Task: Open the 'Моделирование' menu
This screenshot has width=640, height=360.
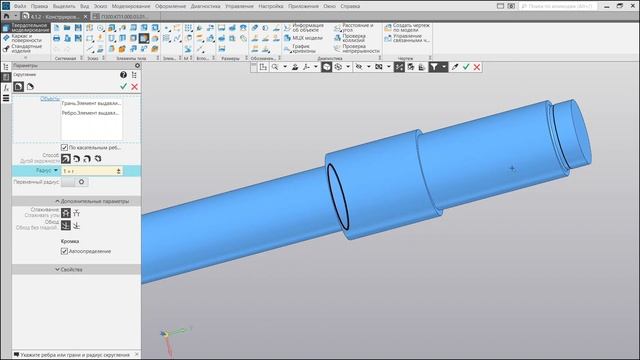Action: click(x=131, y=6)
